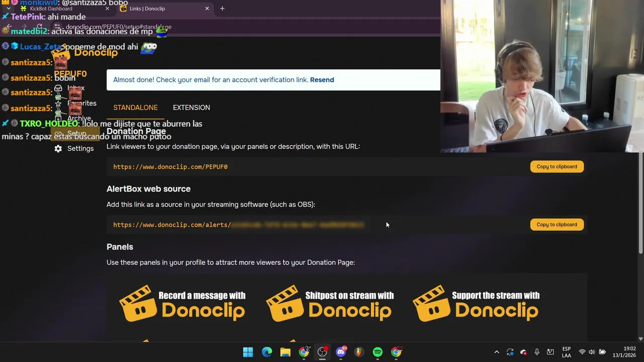Click the 'Panels' heading
The height and width of the screenshot is (362, 644).
point(120,247)
